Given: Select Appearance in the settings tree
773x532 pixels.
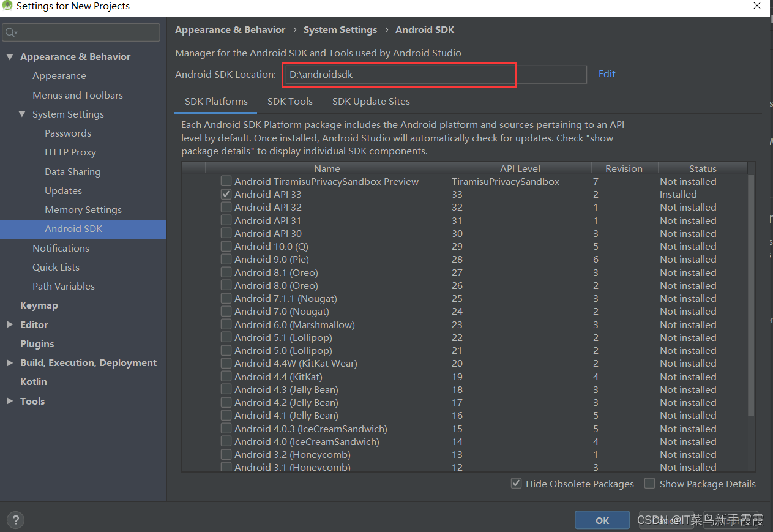Looking at the screenshot, I should (59, 76).
